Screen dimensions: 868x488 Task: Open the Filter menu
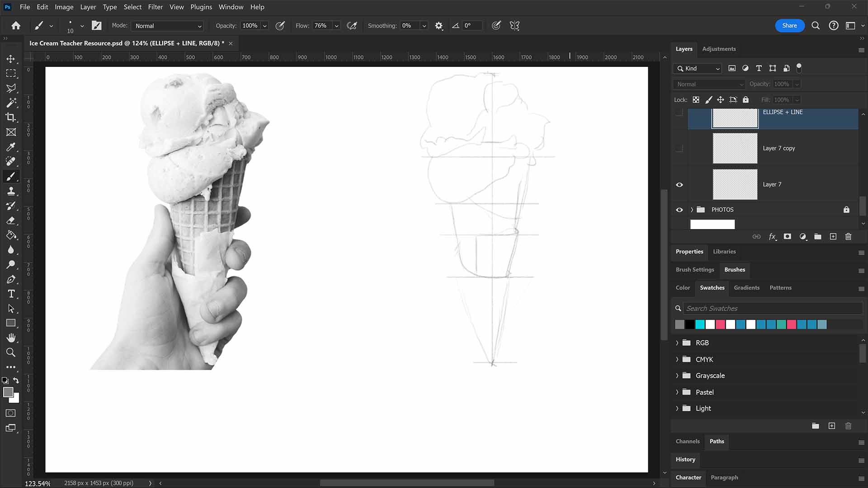pyautogui.click(x=155, y=7)
